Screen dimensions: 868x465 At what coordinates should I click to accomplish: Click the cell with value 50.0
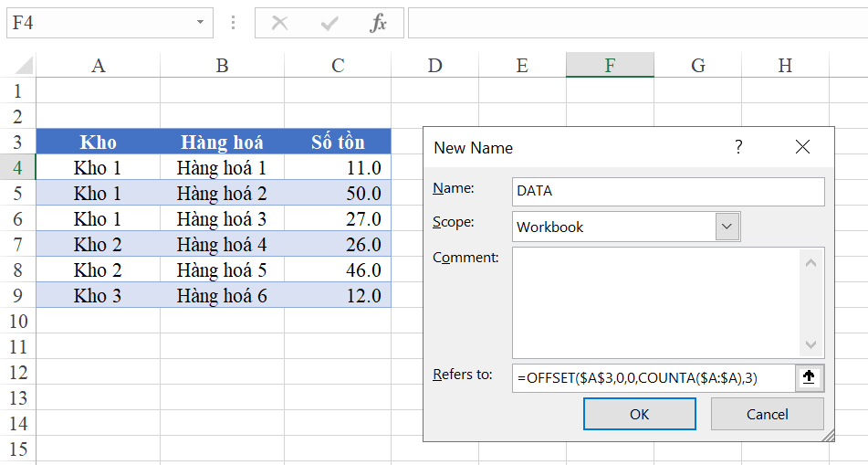tap(338, 193)
